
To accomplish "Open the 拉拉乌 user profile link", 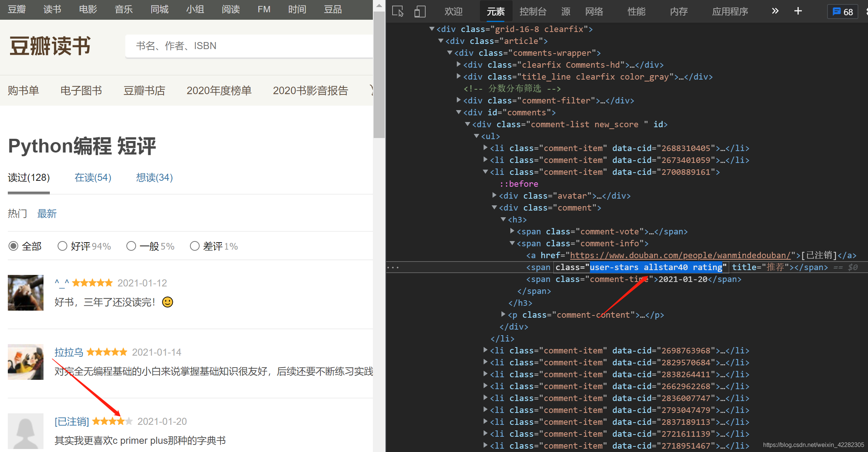I will [69, 352].
